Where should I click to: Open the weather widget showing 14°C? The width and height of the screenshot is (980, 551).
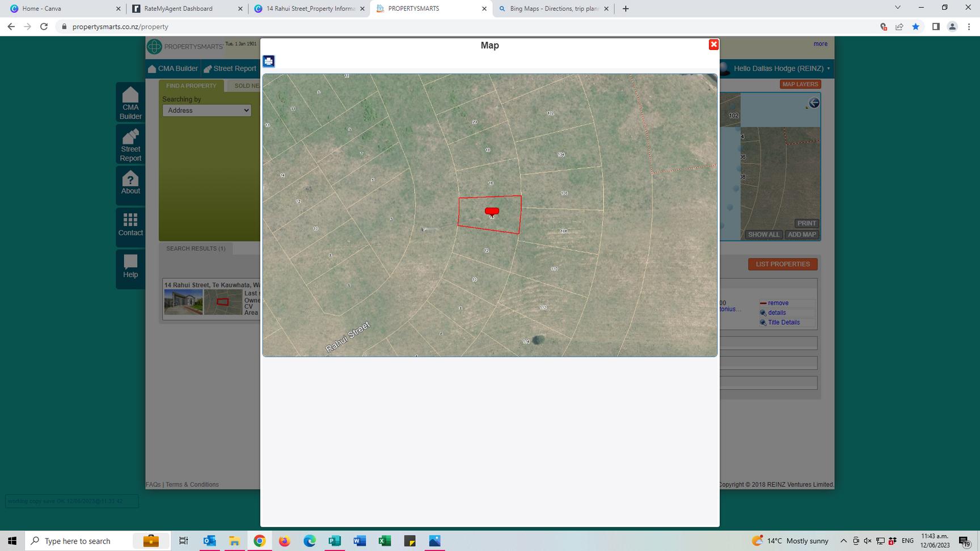tap(789, 541)
